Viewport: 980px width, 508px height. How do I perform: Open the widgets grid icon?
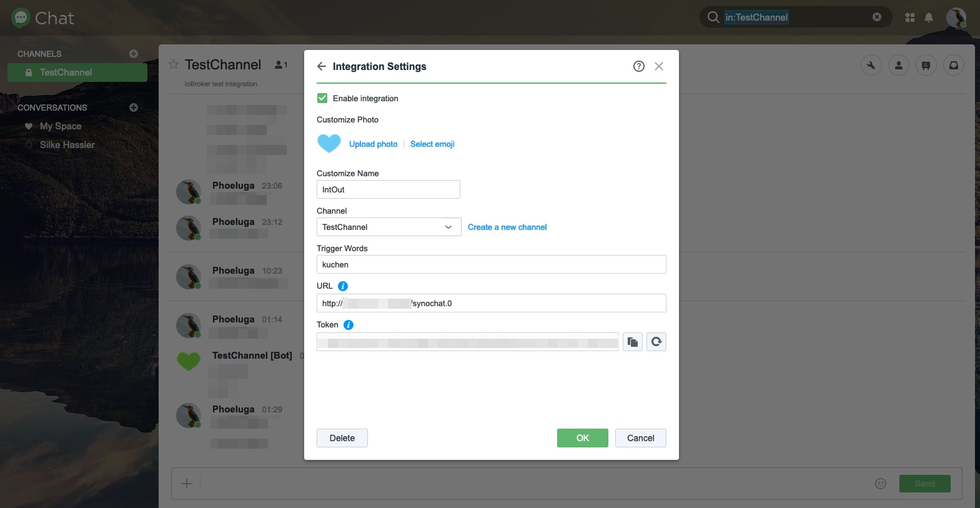pos(910,17)
